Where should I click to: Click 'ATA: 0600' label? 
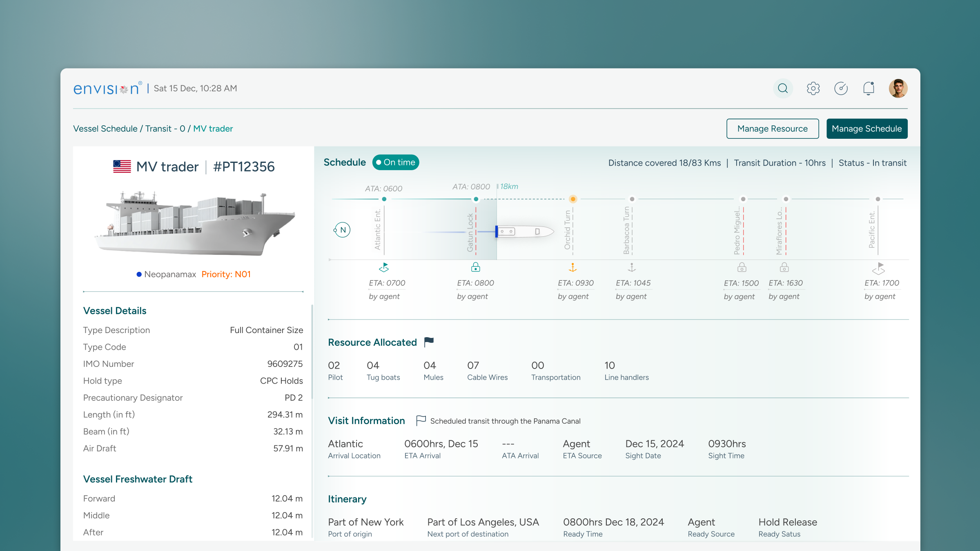tap(383, 189)
